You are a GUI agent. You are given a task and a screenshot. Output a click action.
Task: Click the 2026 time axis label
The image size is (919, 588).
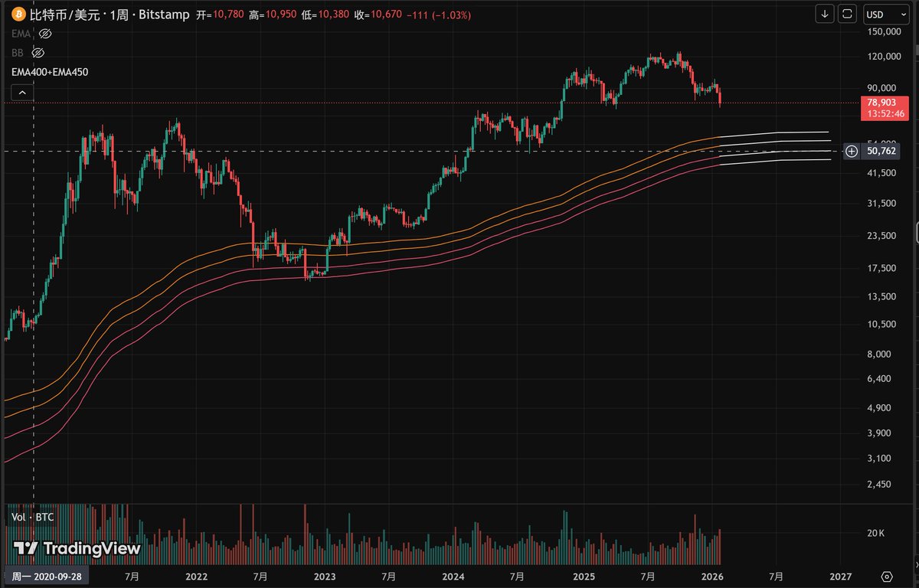click(712, 576)
